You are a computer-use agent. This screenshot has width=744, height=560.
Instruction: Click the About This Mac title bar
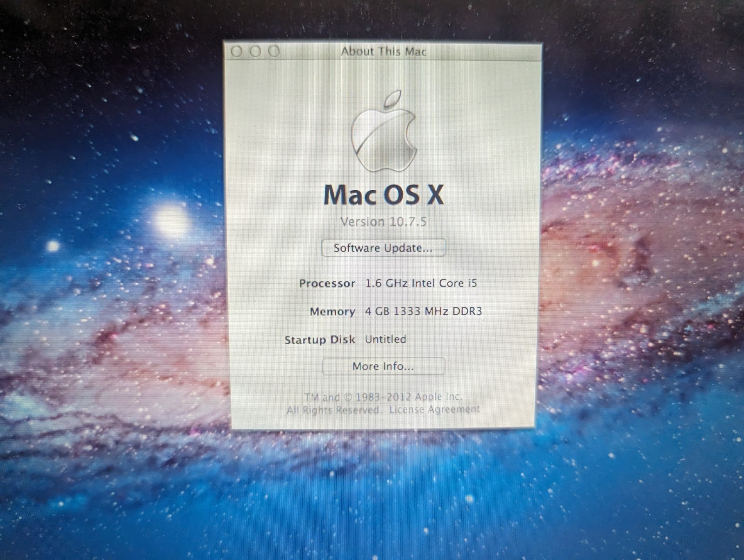(383, 51)
